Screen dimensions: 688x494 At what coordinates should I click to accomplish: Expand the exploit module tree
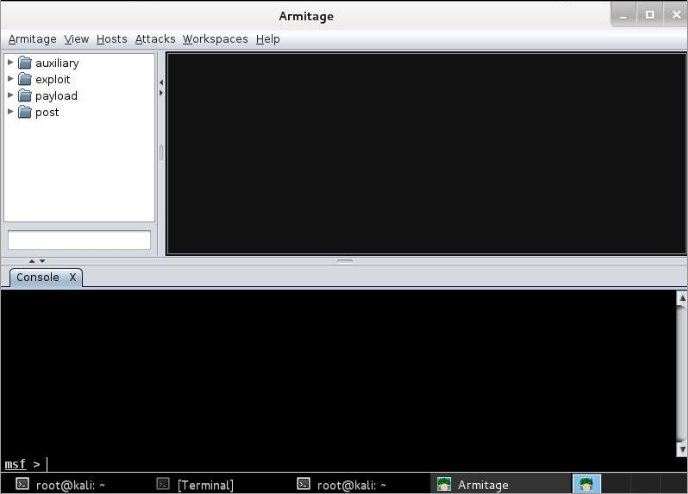coord(11,79)
